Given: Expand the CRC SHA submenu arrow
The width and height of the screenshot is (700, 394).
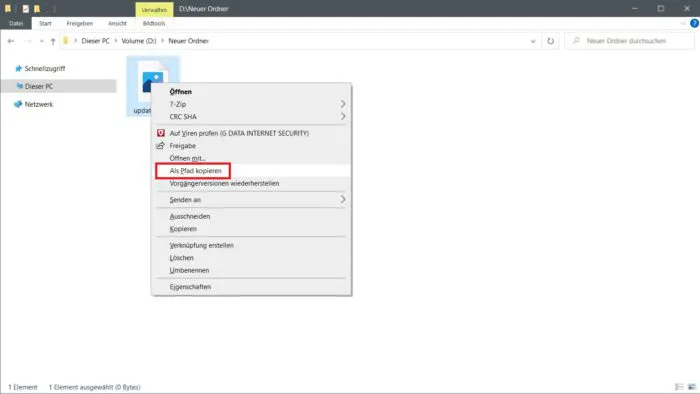Looking at the screenshot, I should 343,116.
